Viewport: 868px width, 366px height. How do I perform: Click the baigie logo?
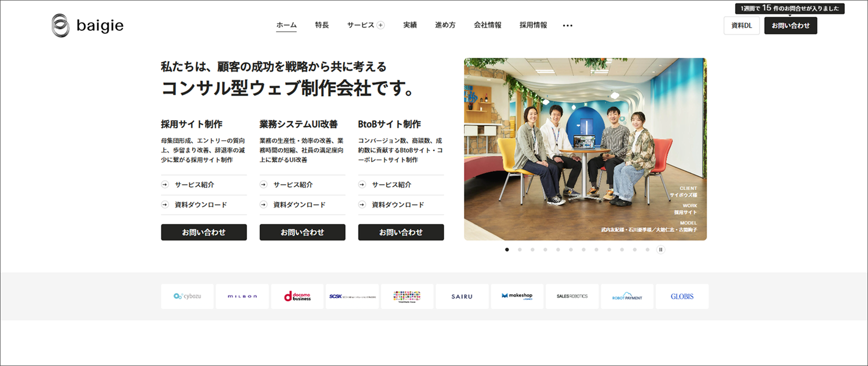pyautogui.click(x=88, y=26)
